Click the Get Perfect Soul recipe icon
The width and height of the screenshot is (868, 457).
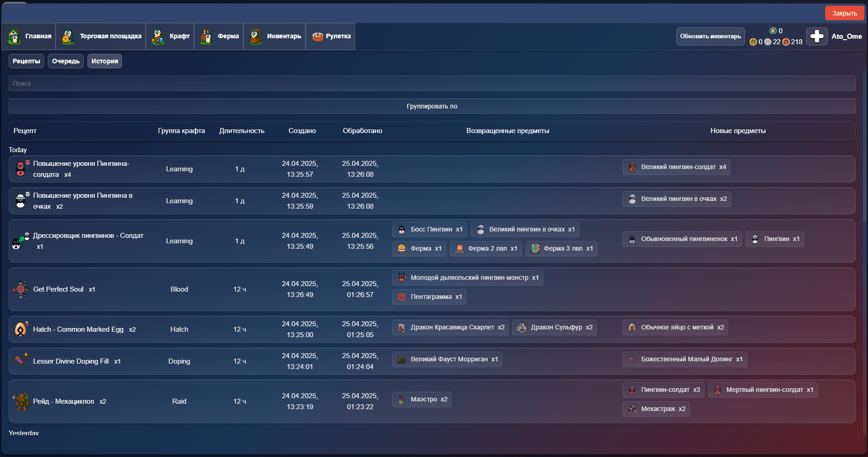pos(20,289)
